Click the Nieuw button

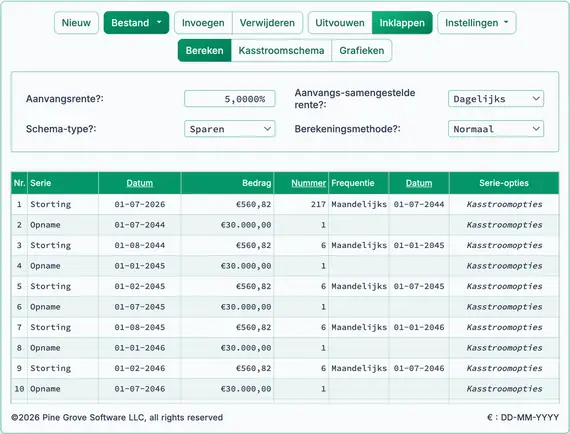point(76,23)
